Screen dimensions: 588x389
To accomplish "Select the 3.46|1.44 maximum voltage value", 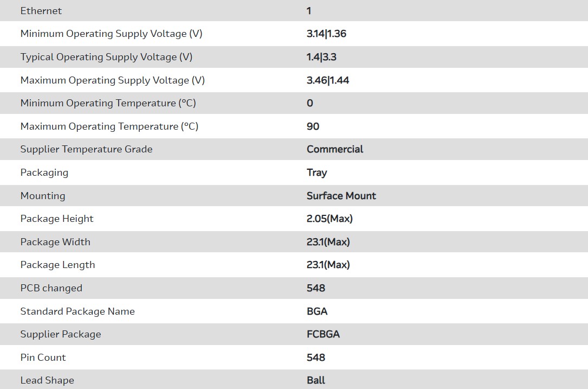I will tap(328, 80).
